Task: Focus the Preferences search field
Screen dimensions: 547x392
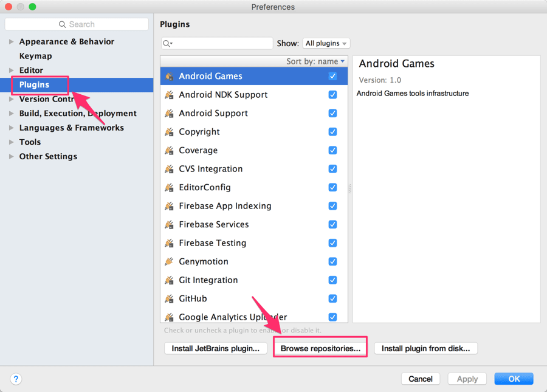Action: click(x=77, y=24)
